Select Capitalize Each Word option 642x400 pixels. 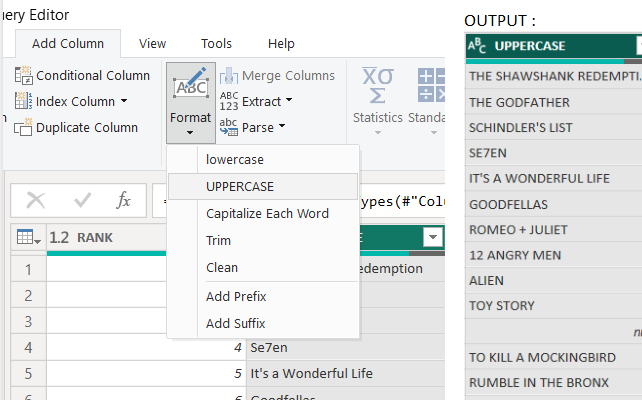coord(267,213)
